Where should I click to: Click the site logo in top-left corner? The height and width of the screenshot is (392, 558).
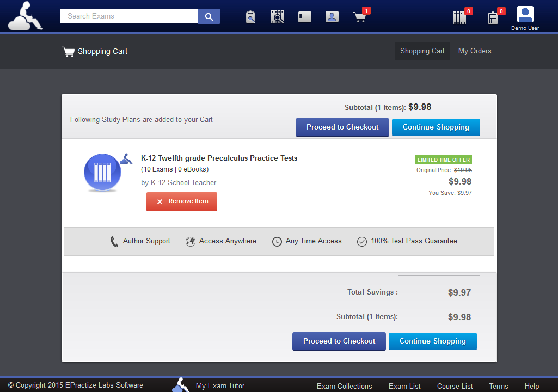click(25, 16)
